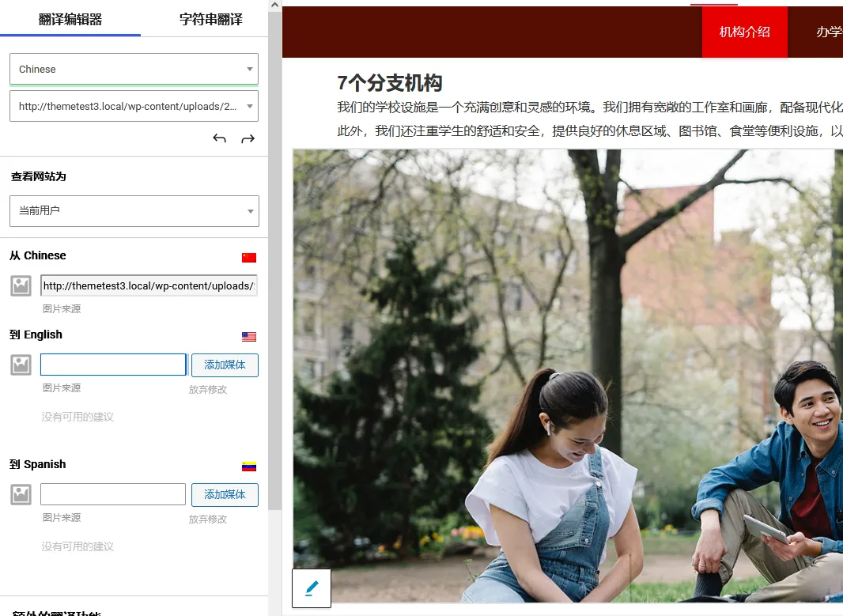This screenshot has height=616, width=843.
Task: Click the English image source input field
Action: coord(113,365)
